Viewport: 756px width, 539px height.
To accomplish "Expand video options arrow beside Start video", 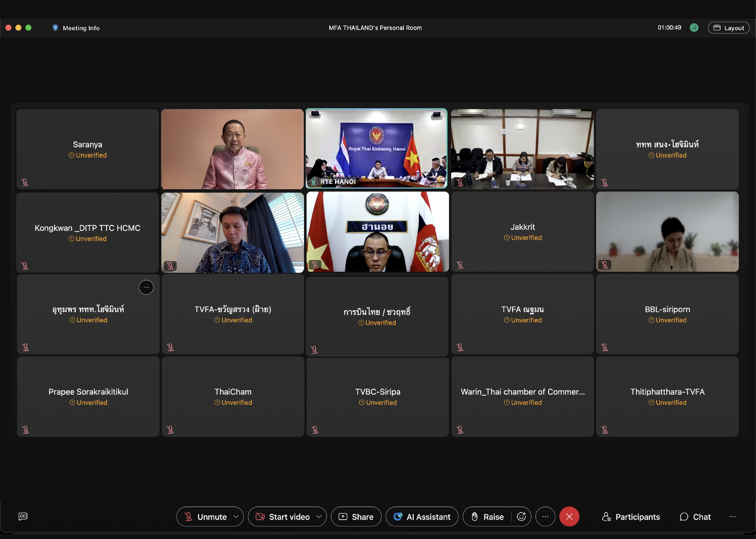I will [319, 517].
